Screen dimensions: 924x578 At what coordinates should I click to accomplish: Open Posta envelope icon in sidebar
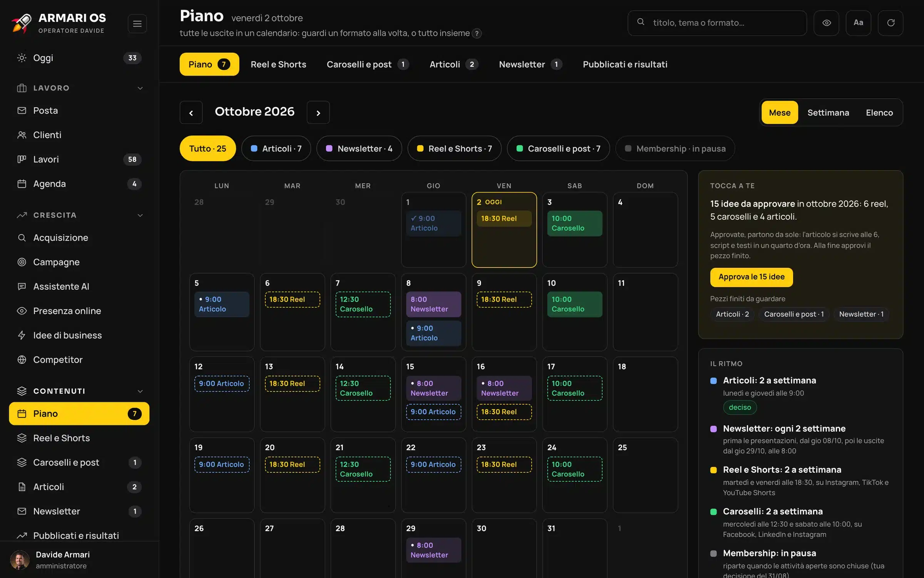22,111
